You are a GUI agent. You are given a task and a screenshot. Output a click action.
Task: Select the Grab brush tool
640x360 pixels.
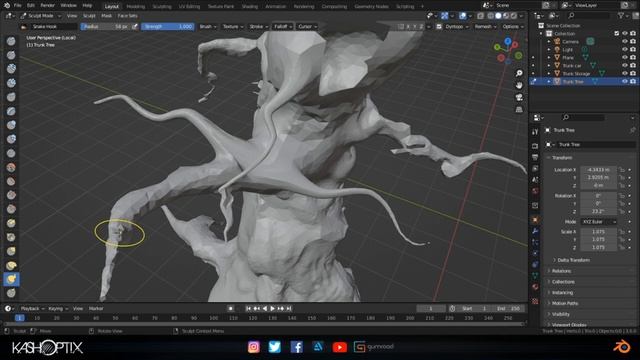11,251
